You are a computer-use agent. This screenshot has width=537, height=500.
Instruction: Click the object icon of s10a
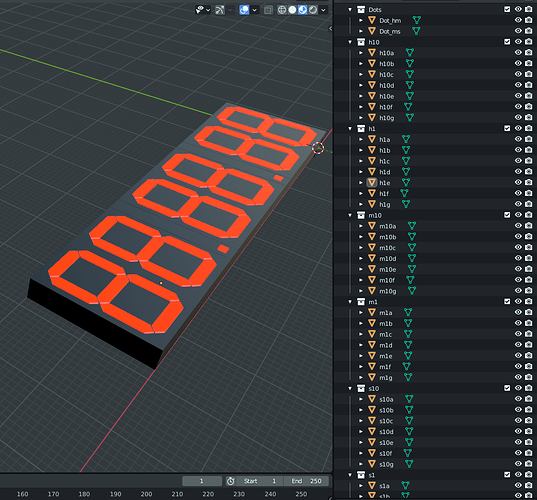[372, 399]
